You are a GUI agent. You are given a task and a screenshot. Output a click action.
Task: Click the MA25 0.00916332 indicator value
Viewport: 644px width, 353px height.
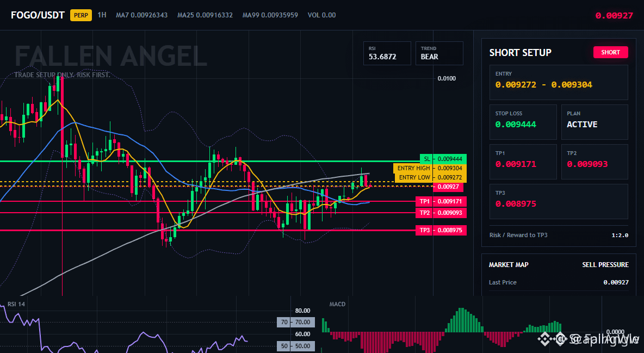pos(205,15)
